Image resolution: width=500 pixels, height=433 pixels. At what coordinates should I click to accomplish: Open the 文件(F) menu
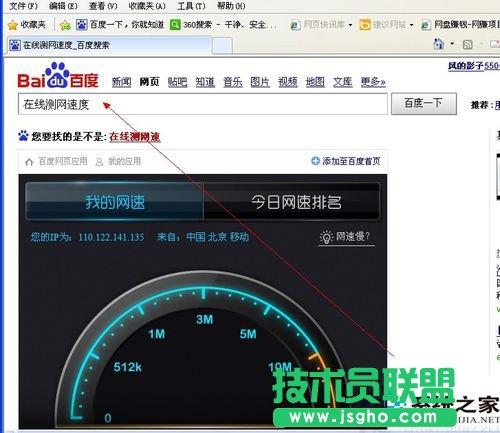[23, 6]
